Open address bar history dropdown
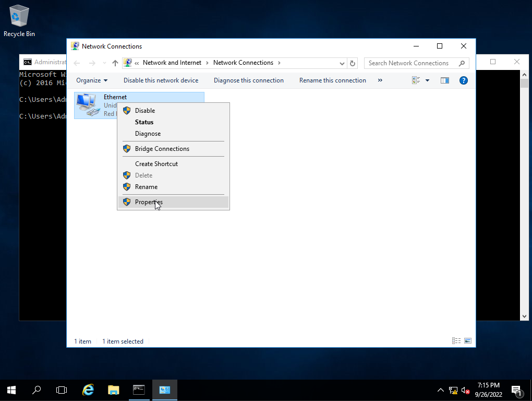 tap(342, 64)
